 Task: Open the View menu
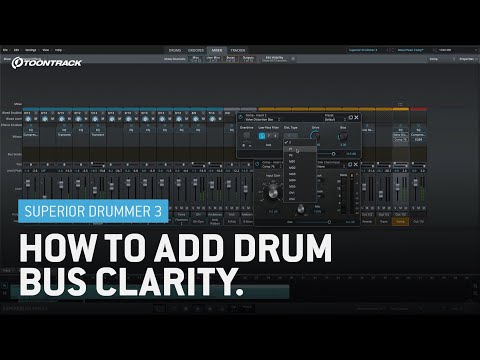coord(46,50)
